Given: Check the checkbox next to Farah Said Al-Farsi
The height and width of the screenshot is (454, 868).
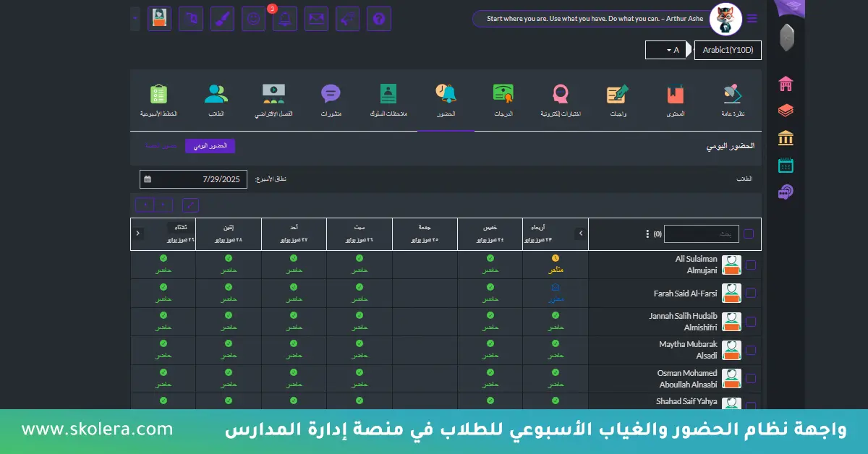Looking at the screenshot, I should [x=750, y=293].
